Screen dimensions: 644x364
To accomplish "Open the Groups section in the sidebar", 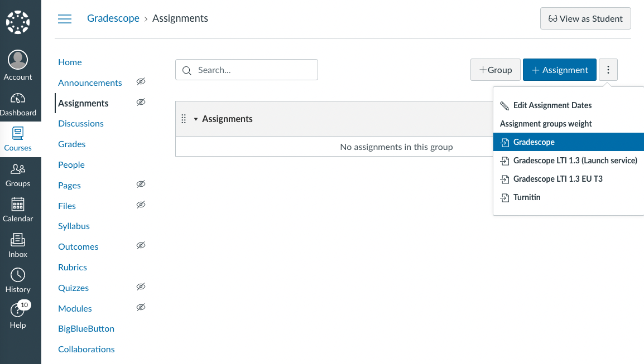I will click(x=17, y=174).
